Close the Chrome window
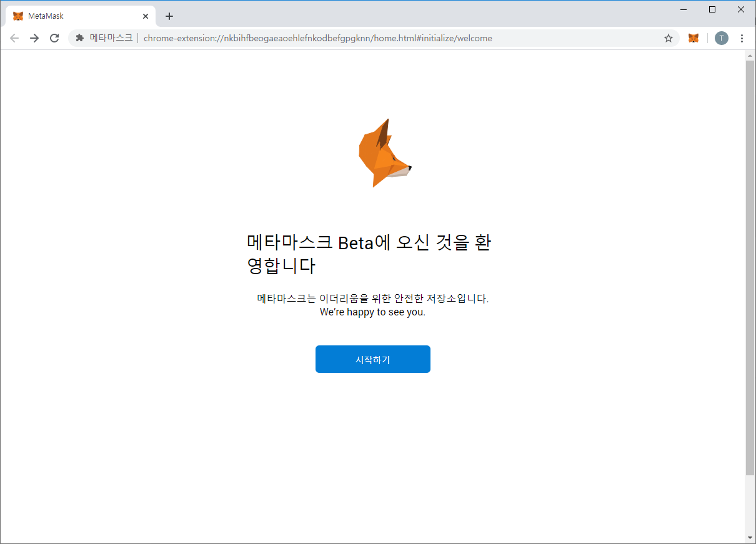The image size is (756, 544). click(x=741, y=9)
